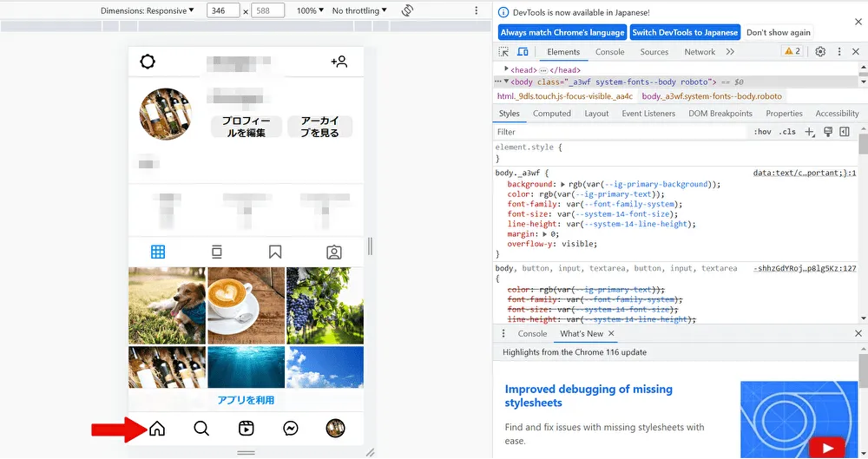The height and width of the screenshot is (459, 868).
Task: Show the 2 warnings issues badge
Action: tap(792, 51)
